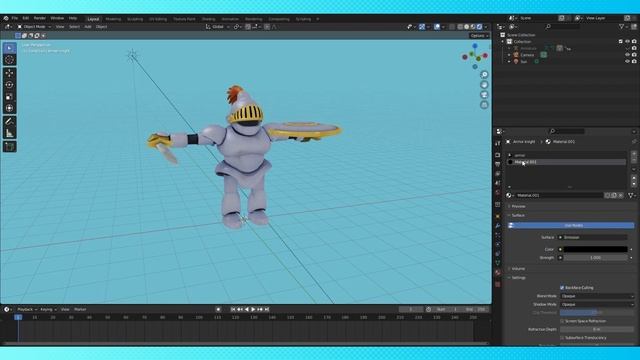Toggle the Use Nodes button
Viewport: 640px width, 360px height.
[571, 225]
